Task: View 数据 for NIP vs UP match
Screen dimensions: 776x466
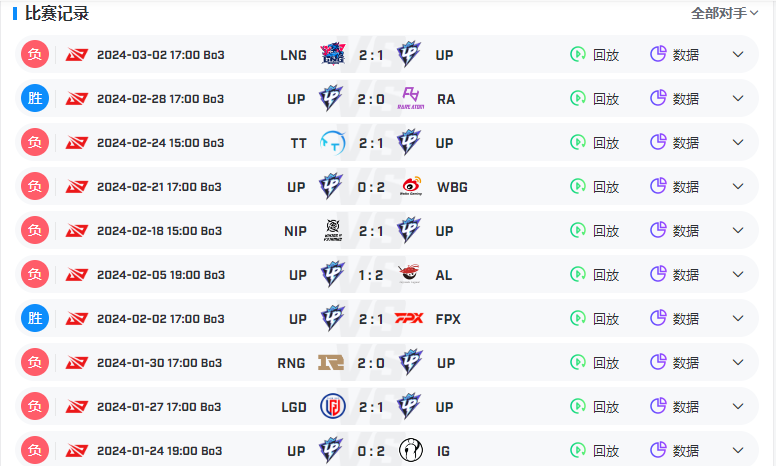Action: [x=674, y=231]
